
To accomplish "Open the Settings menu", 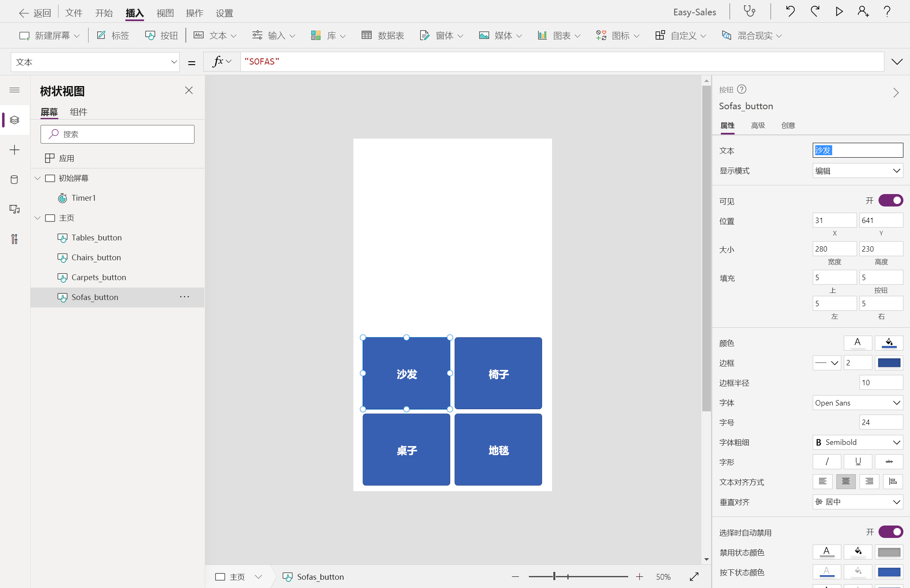I will point(225,13).
